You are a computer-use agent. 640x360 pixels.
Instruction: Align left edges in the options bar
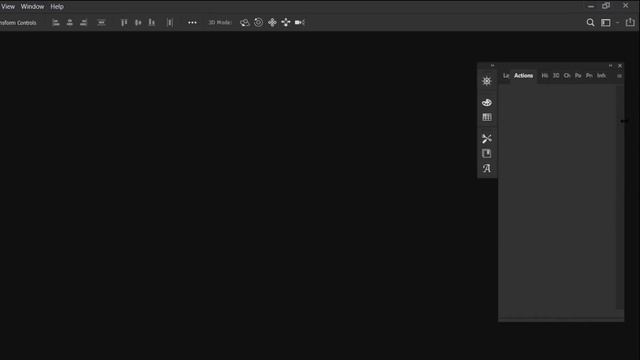point(56,22)
